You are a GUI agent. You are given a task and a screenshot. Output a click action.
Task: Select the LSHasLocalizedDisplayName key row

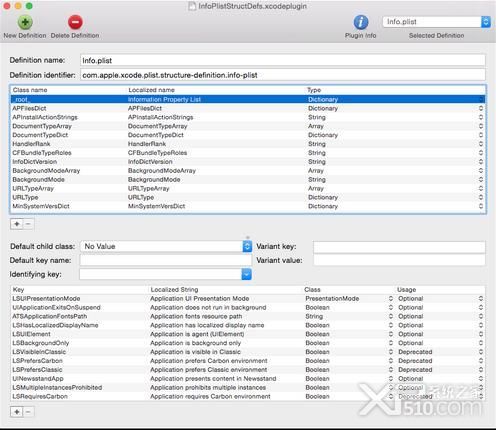coord(248,325)
